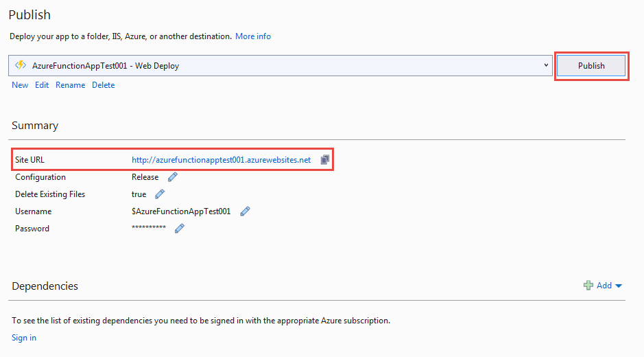The height and width of the screenshot is (357, 644).
Task: Click the Edit profile link
Action: (x=41, y=85)
